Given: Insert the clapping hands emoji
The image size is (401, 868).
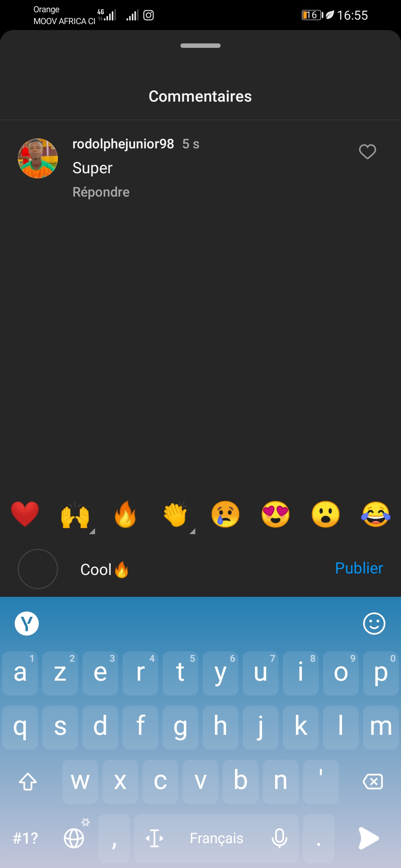Looking at the screenshot, I should click(x=175, y=514).
